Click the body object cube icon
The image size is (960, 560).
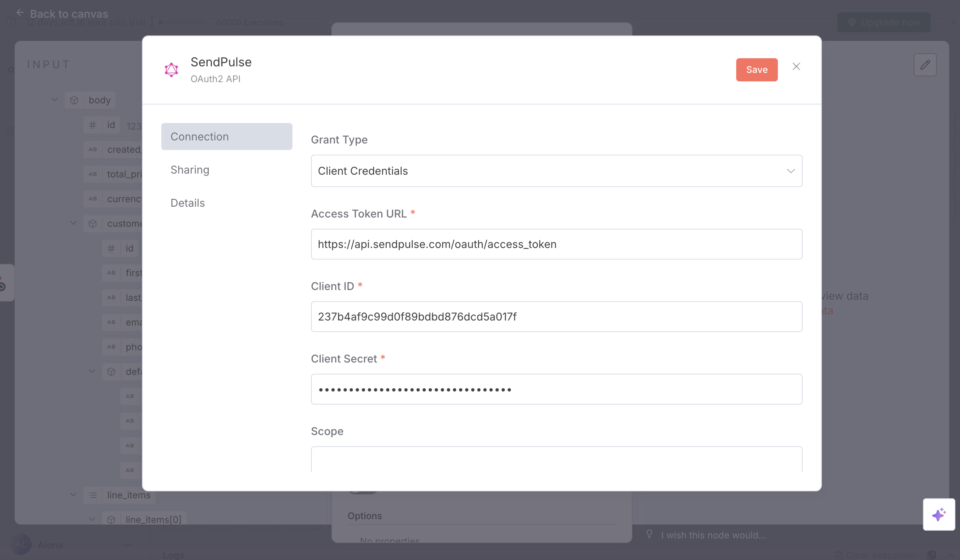[x=74, y=100]
